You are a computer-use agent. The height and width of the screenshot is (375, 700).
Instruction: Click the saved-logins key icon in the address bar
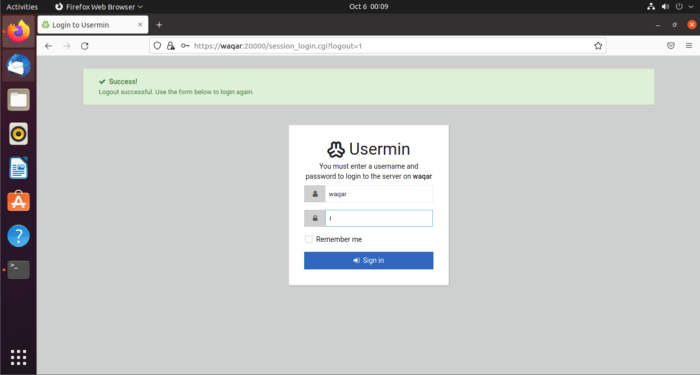(185, 46)
